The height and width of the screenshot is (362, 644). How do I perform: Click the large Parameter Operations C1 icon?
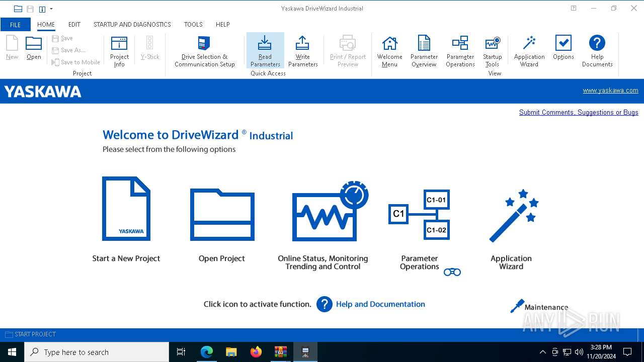419,214
